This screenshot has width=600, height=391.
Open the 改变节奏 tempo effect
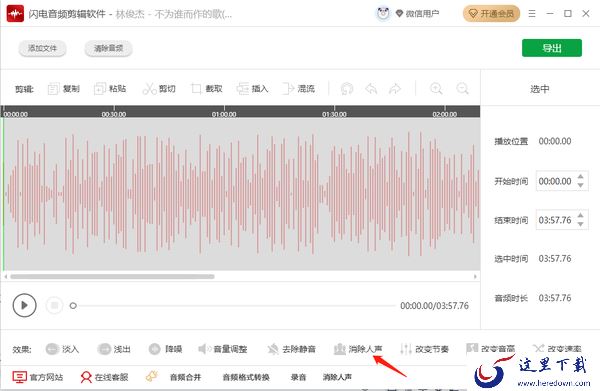(424, 349)
